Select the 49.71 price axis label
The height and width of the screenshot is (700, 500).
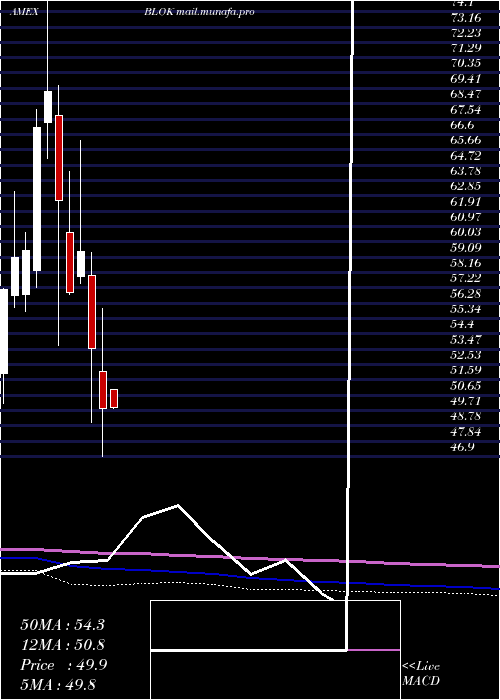466,402
